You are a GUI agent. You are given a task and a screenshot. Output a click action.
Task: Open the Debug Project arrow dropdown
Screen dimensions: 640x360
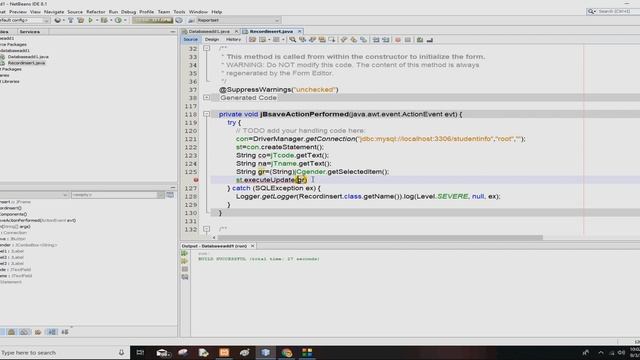pos(111,20)
